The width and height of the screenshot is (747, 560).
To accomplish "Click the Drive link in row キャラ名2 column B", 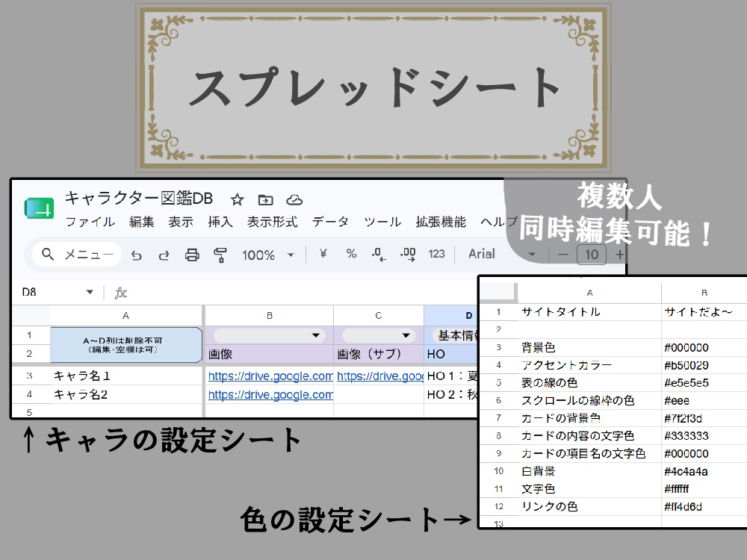I will pos(270,395).
